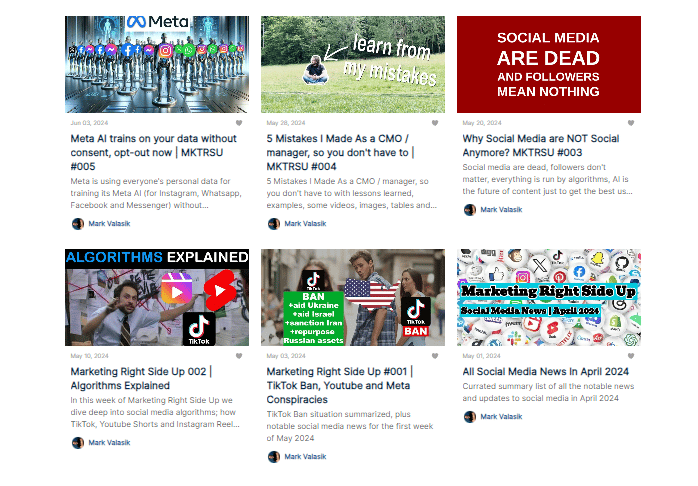Click author avatar under TikTok Ban post
Image resolution: width=698 pixels, height=486 pixels.
[x=274, y=457]
